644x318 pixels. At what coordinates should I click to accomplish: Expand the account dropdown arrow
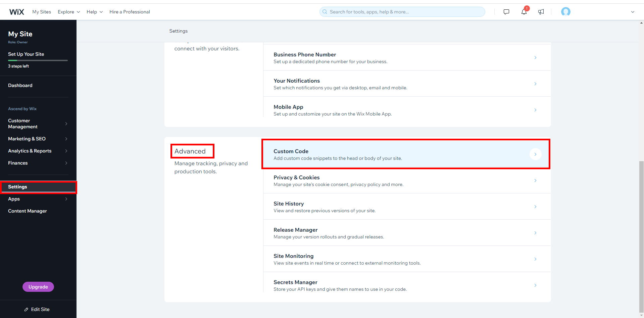tap(633, 12)
